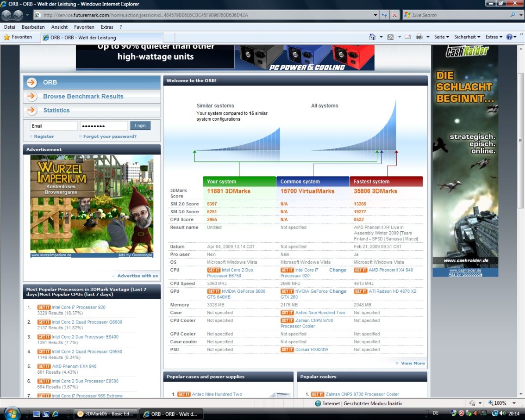Click the Live Search magnifier icon
Viewport: 525px width, 420px height.
(x=512, y=15)
